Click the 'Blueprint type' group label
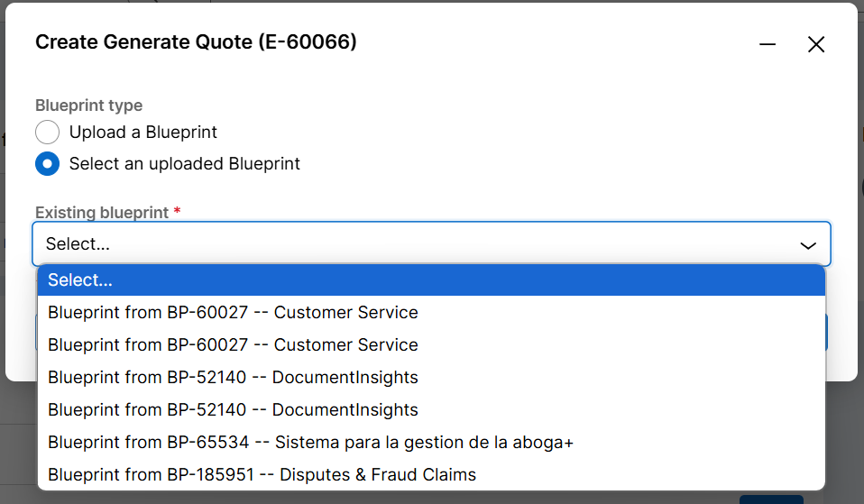The height and width of the screenshot is (504, 864). (88, 105)
